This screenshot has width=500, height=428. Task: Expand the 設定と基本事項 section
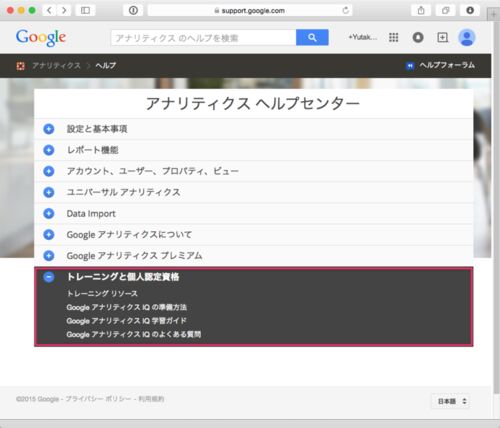click(x=253, y=129)
